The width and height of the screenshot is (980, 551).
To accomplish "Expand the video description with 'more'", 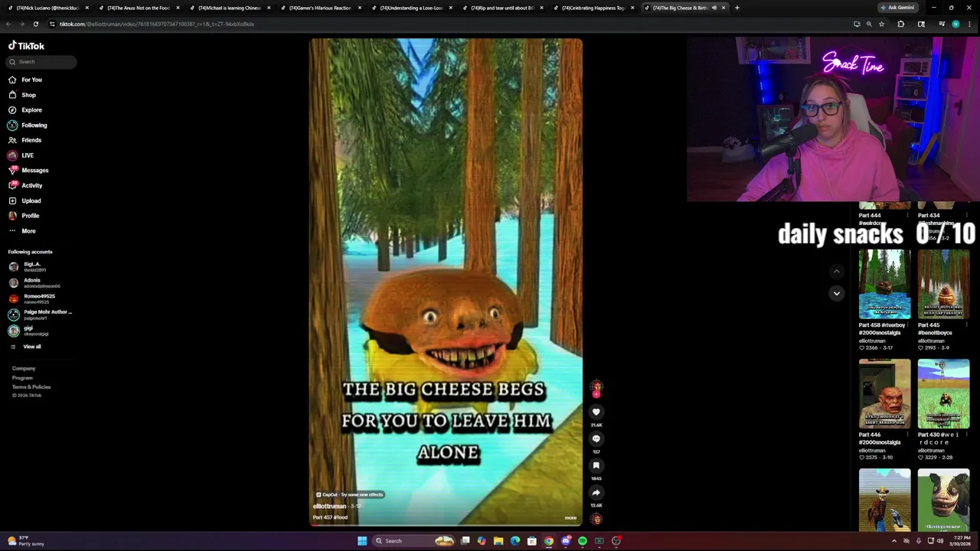I will pyautogui.click(x=570, y=517).
